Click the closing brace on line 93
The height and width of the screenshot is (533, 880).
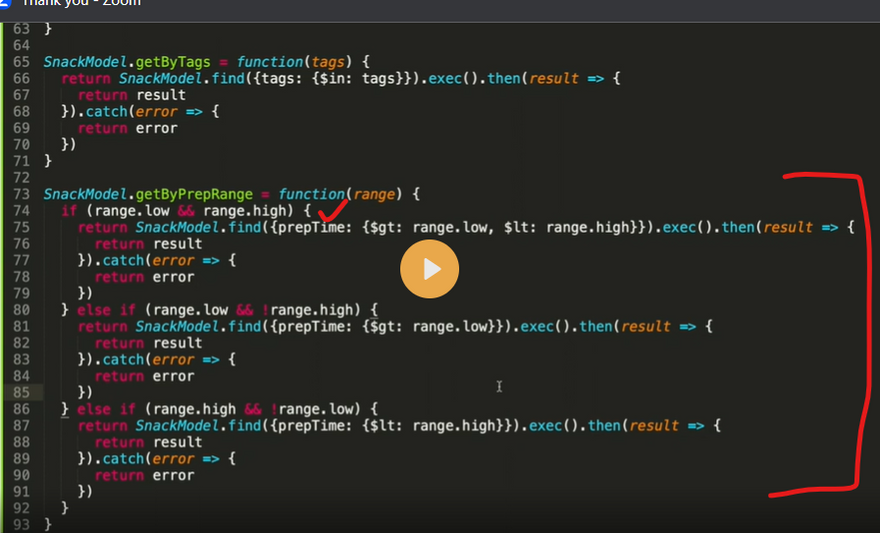[x=47, y=525]
